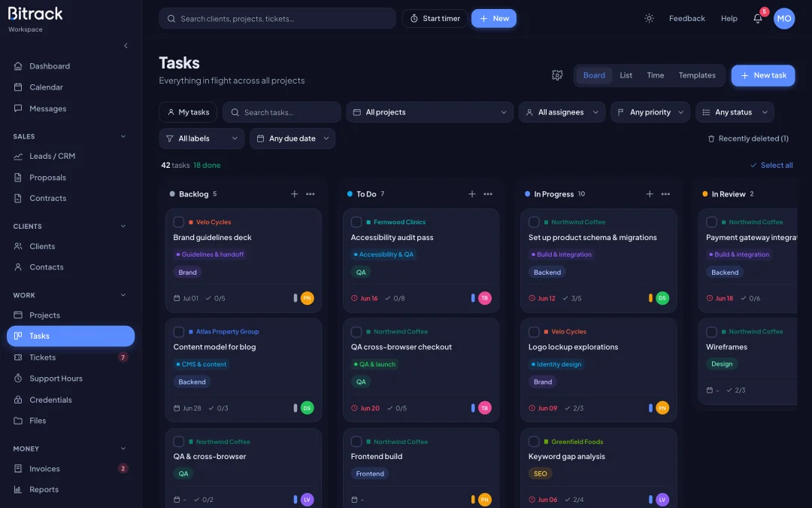Click LV avatar on Keyword gap analysis

click(662, 500)
